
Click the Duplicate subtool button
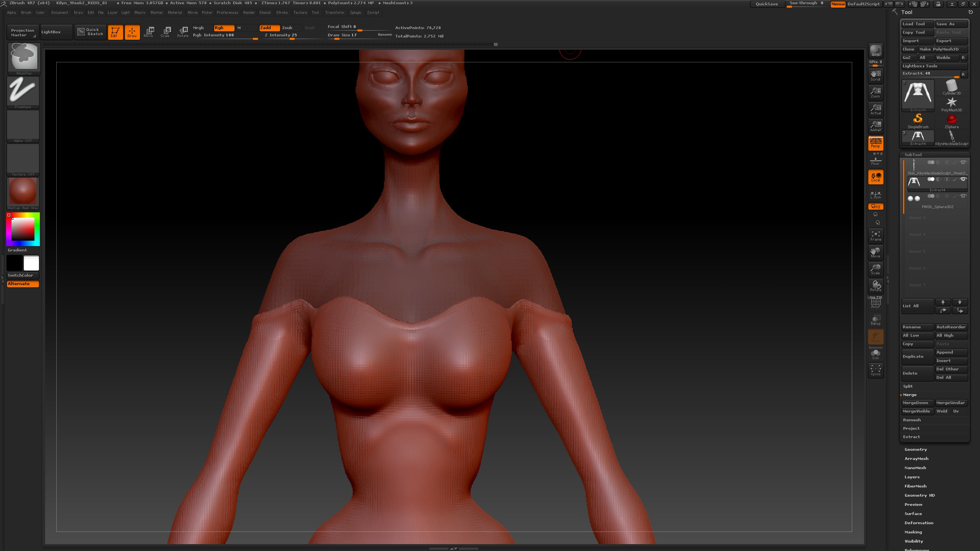pos(917,356)
